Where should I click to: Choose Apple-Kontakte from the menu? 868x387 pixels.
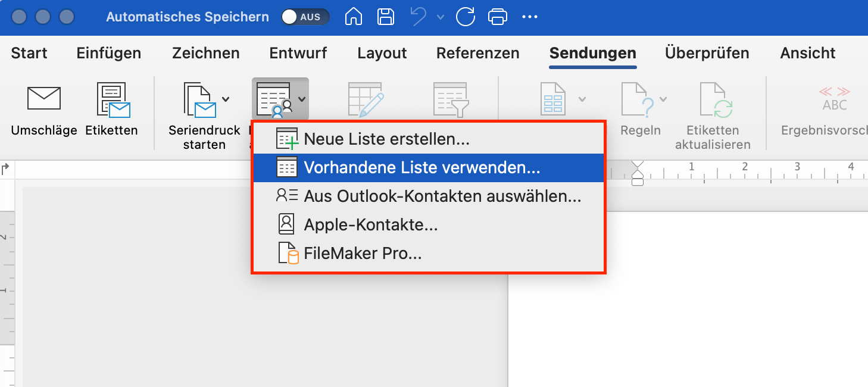coord(370,224)
